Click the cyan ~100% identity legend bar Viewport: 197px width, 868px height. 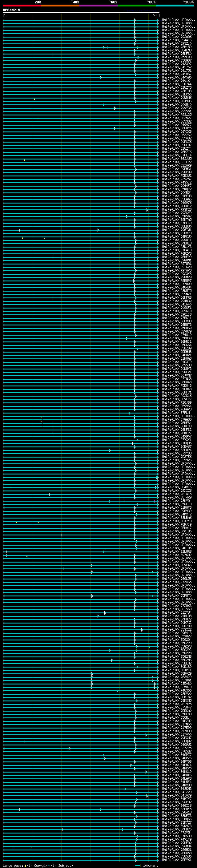coord(175,6)
